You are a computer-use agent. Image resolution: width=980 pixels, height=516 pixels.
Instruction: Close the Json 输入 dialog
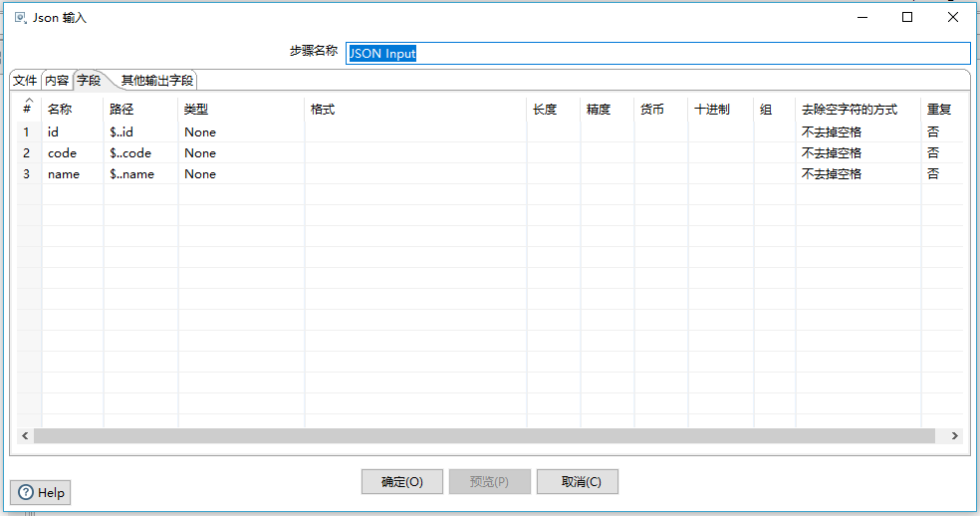pyautogui.click(x=952, y=18)
